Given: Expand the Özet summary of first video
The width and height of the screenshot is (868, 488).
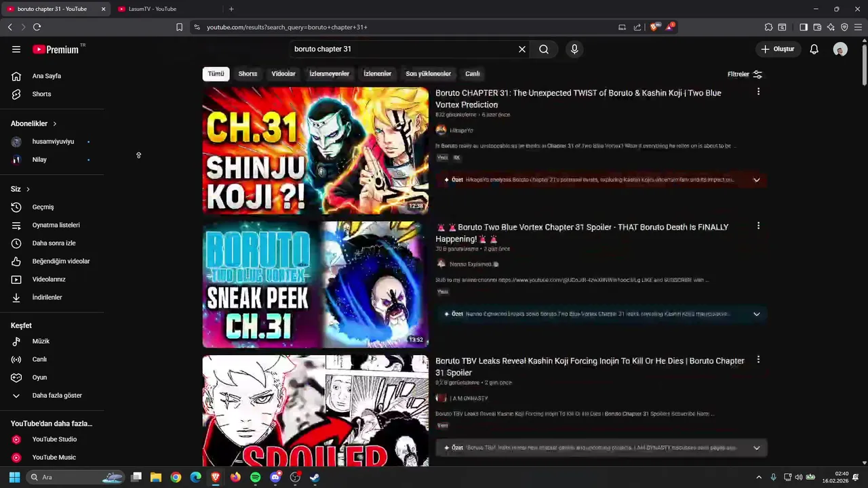Looking at the screenshot, I should (x=756, y=180).
